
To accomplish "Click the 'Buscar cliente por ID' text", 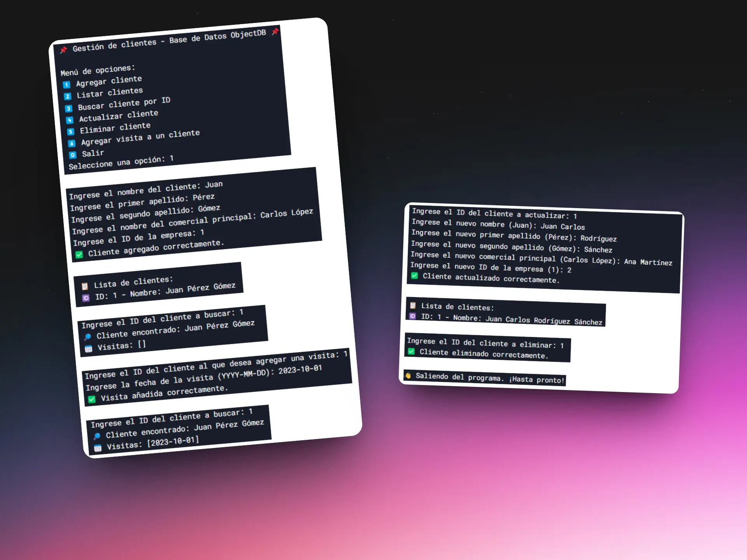I will [124, 103].
